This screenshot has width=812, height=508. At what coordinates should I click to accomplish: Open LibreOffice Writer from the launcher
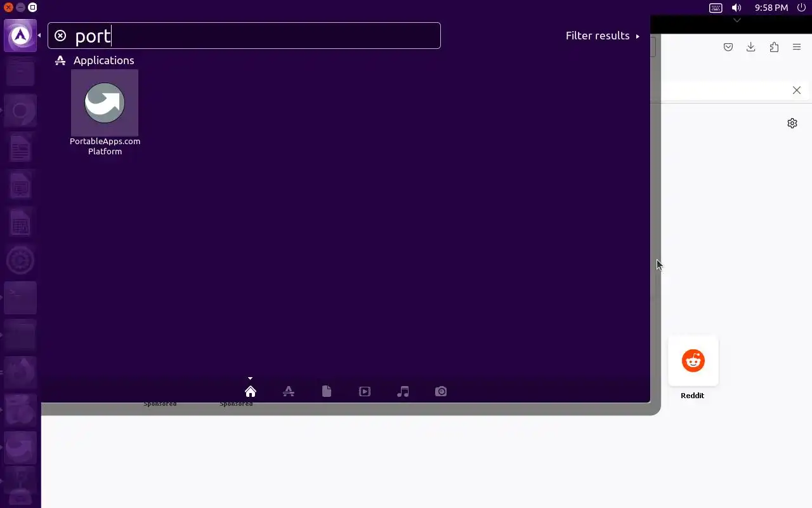[20, 149]
